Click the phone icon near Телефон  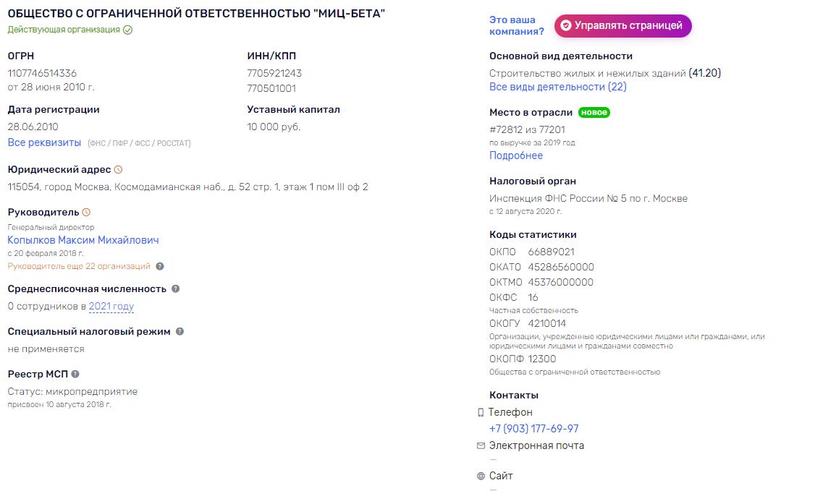click(x=481, y=413)
